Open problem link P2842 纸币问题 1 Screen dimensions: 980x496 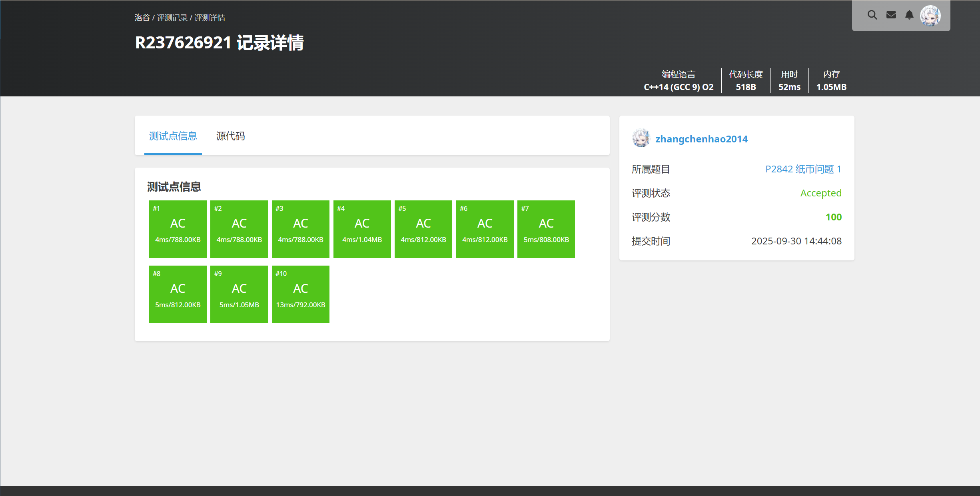tap(803, 169)
